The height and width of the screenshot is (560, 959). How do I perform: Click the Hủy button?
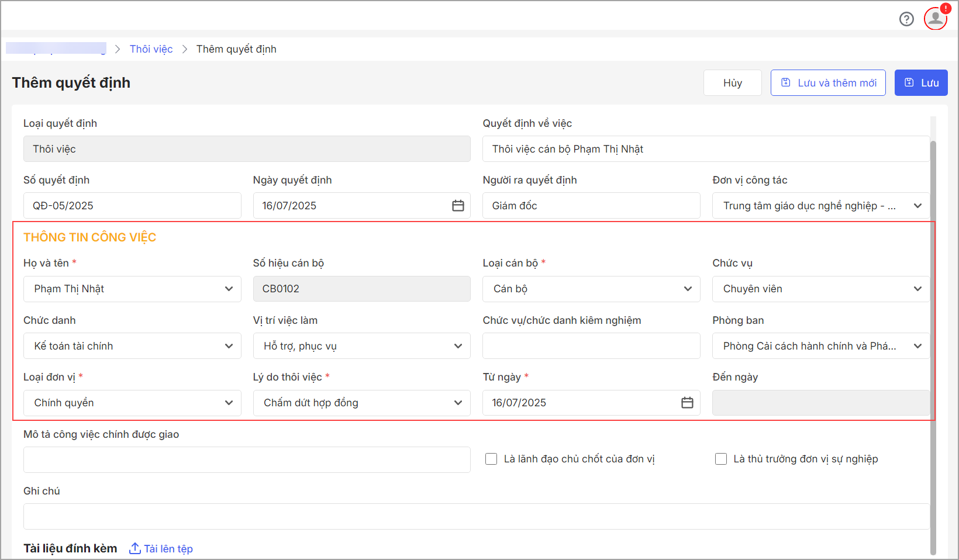pyautogui.click(x=732, y=83)
